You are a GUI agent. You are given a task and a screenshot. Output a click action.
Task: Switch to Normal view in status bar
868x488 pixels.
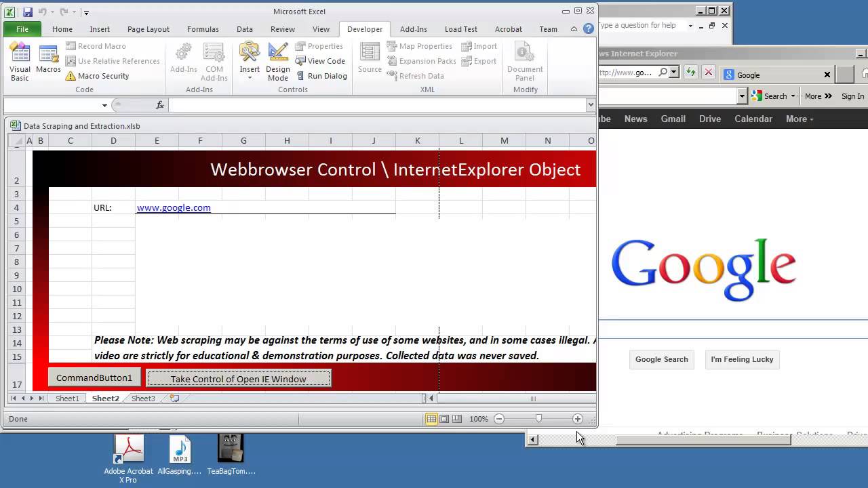pyautogui.click(x=431, y=419)
